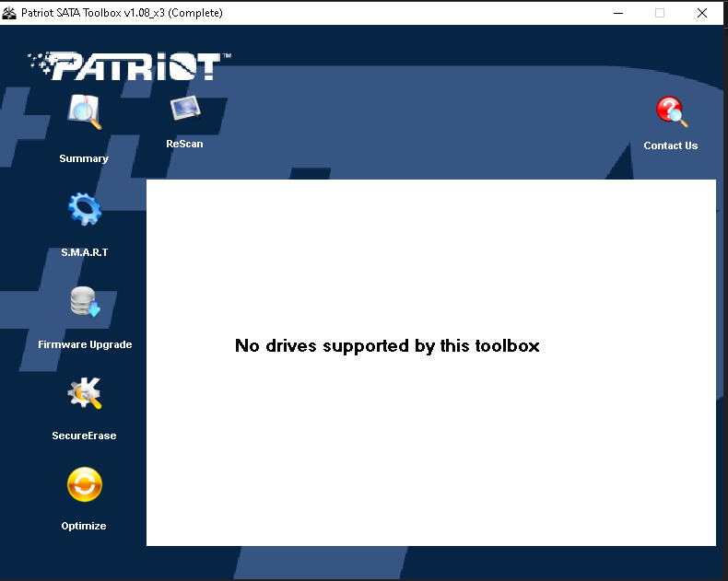Select the SecureErase label
The width and height of the screenshot is (728, 581).
[84, 436]
